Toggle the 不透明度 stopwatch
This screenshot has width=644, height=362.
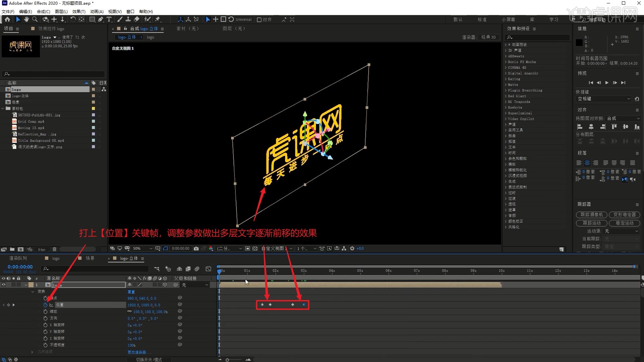[x=45, y=345]
